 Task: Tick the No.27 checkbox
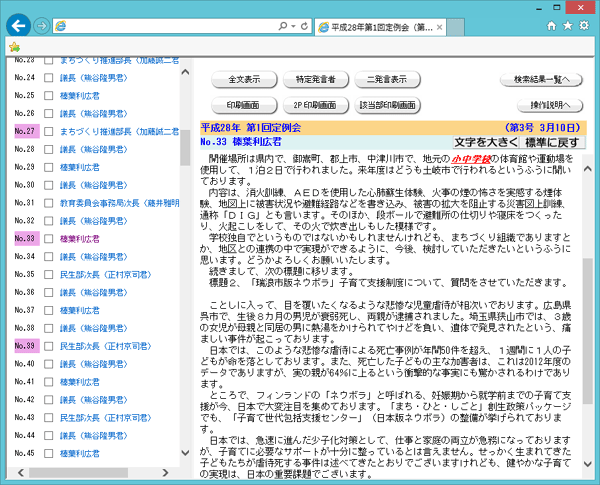pos(49,131)
